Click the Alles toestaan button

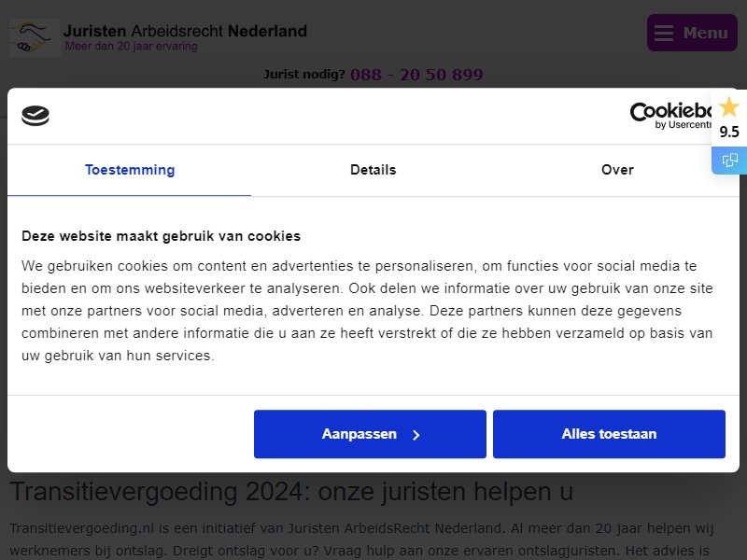tap(609, 434)
